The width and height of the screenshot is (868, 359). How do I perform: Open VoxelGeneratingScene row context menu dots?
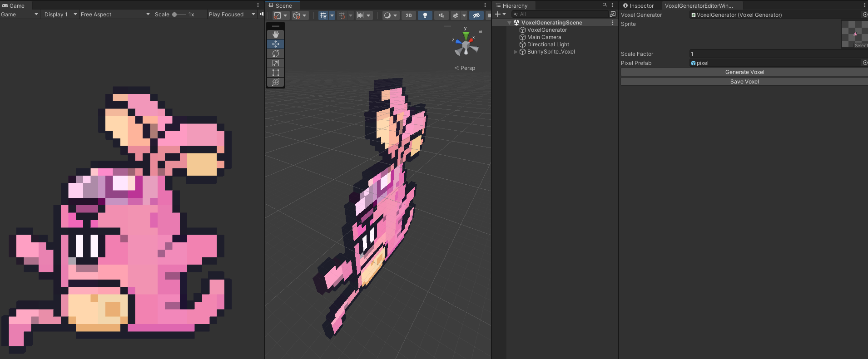[612, 22]
